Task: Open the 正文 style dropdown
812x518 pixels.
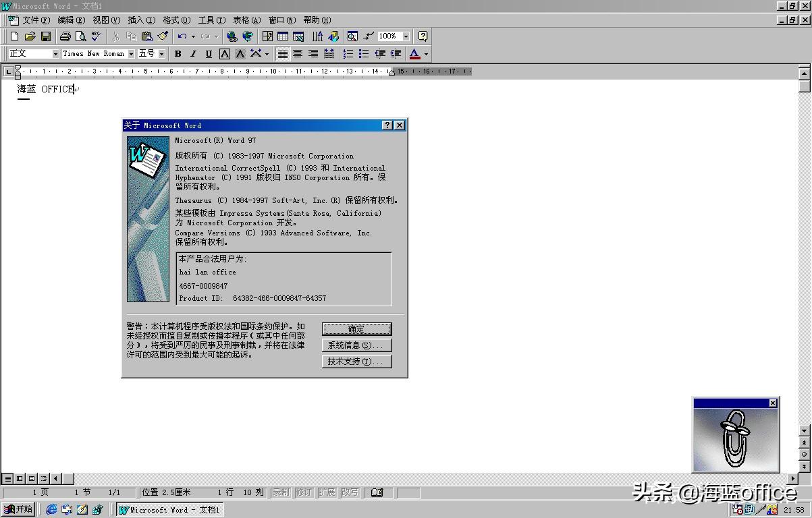Action: [55, 54]
